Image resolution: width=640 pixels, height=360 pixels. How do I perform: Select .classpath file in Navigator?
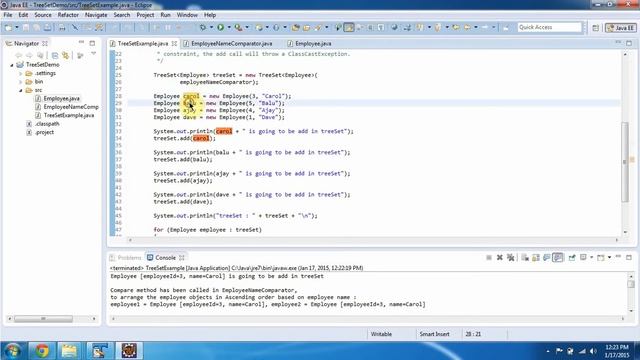click(x=47, y=124)
